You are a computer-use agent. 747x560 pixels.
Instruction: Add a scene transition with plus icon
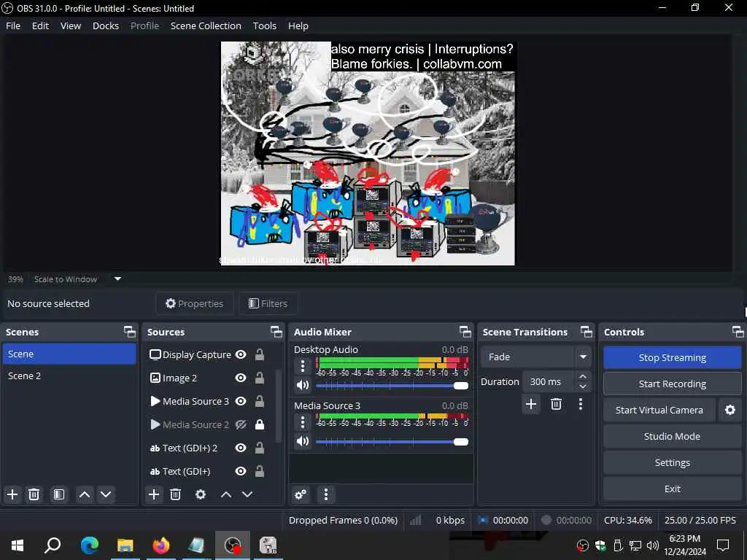pyautogui.click(x=531, y=404)
